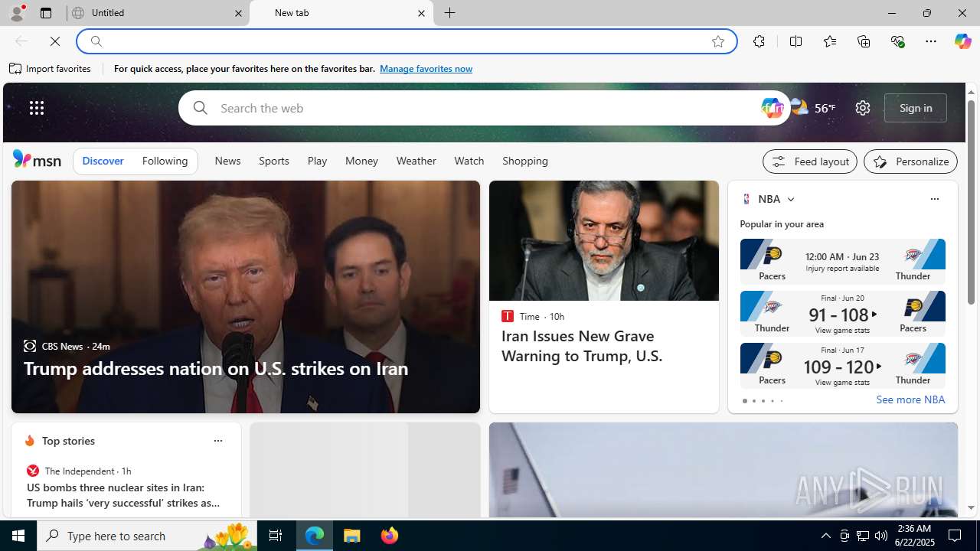
Task: Click the Sign in button
Action: (x=916, y=108)
